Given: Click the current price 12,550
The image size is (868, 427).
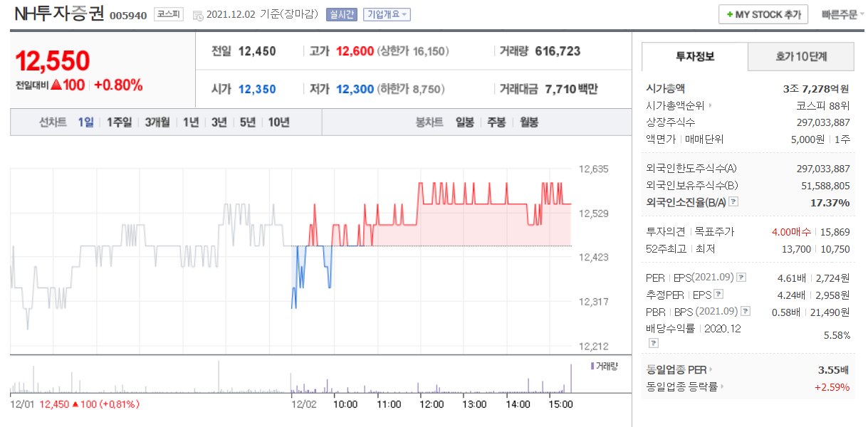Looking at the screenshot, I should [x=53, y=61].
